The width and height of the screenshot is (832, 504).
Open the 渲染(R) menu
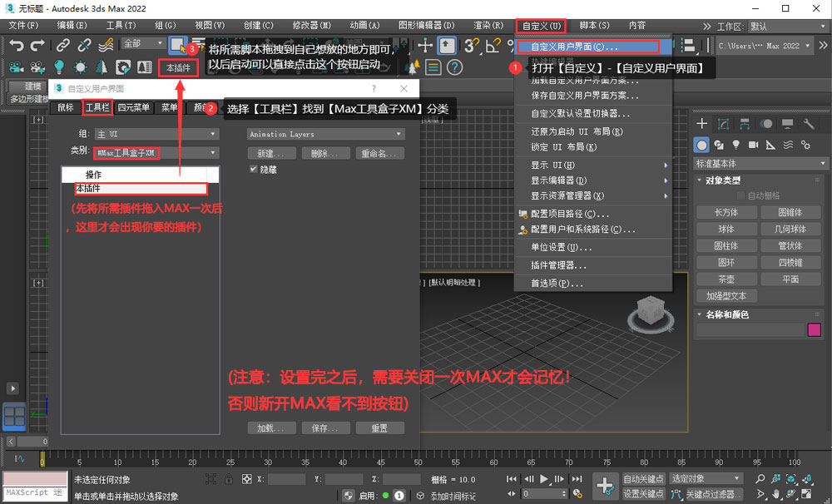[x=488, y=26]
